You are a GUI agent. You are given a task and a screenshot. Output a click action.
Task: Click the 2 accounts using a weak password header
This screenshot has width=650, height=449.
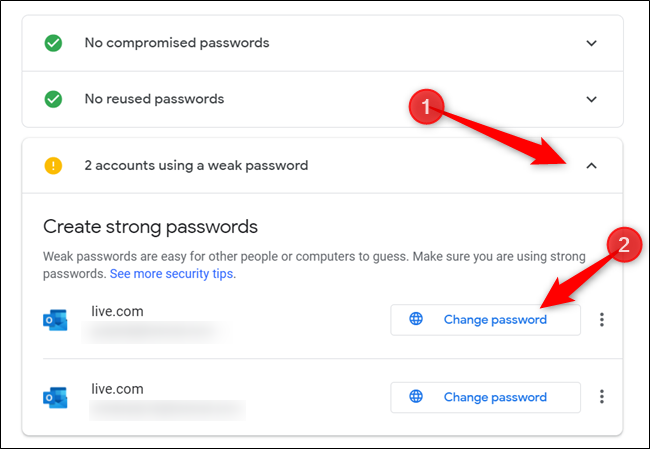click(x=195, y=165)
